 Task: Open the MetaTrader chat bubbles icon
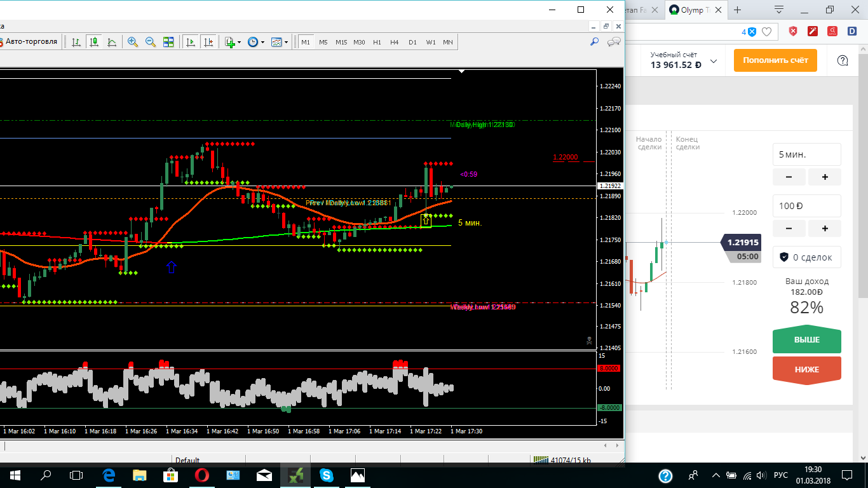[614, 42]
